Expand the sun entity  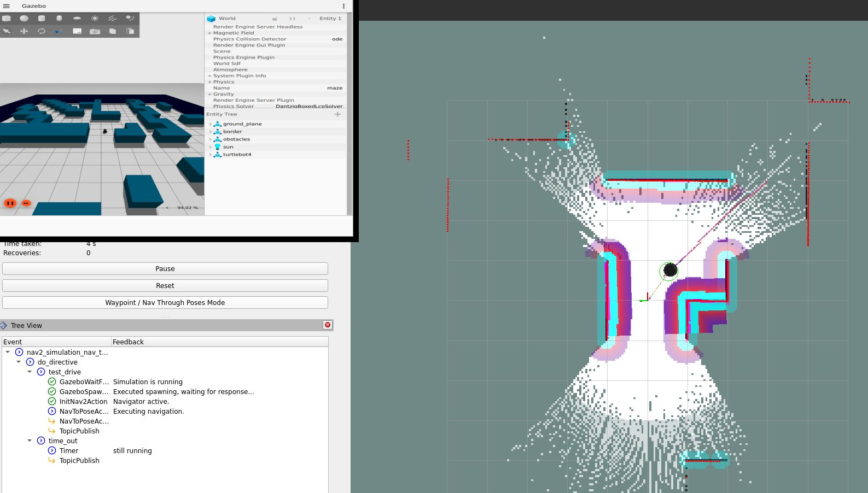point(210,147)
